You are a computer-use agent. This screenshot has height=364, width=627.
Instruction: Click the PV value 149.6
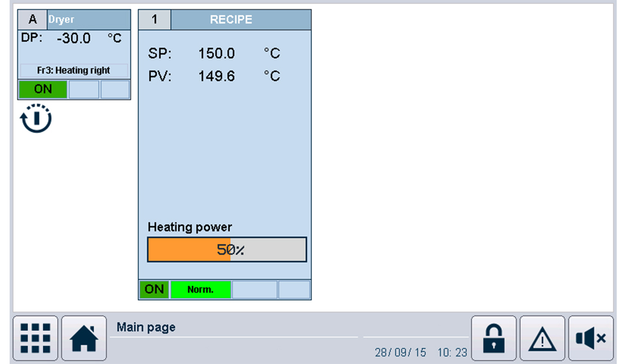(x=216, y=76)
